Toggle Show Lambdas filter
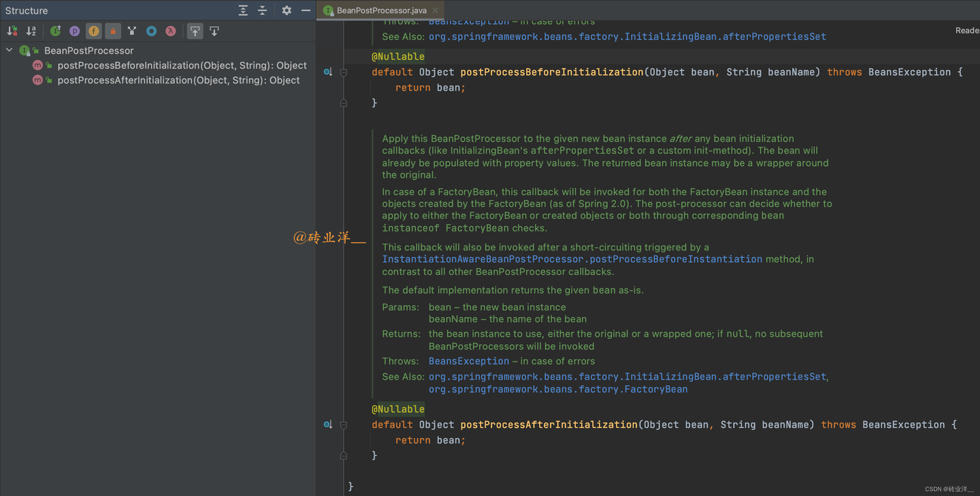 click(x=171, y=31)
